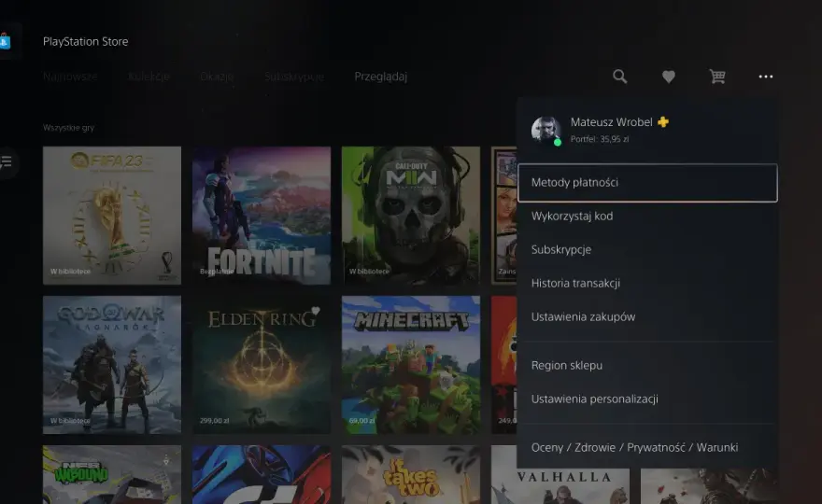Click the Mateusz Wrobel username

tap(611, 122)
